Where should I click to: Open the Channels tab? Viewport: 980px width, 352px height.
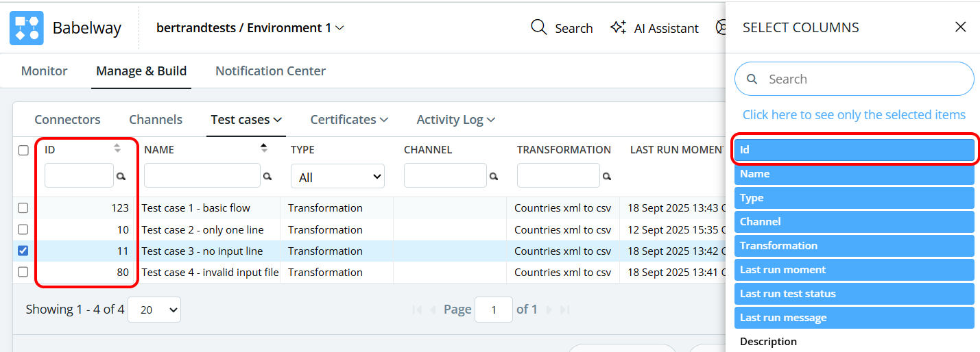tap(156, 120)
